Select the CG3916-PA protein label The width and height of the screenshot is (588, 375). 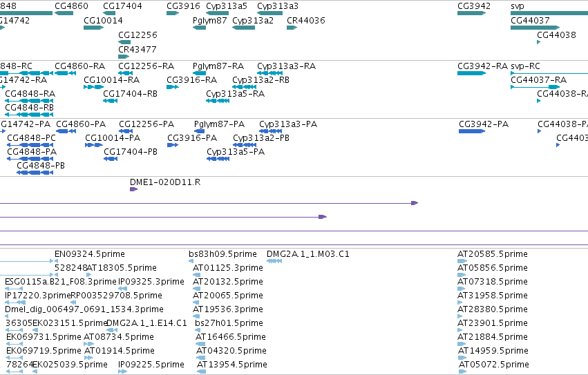pos(192,138)
